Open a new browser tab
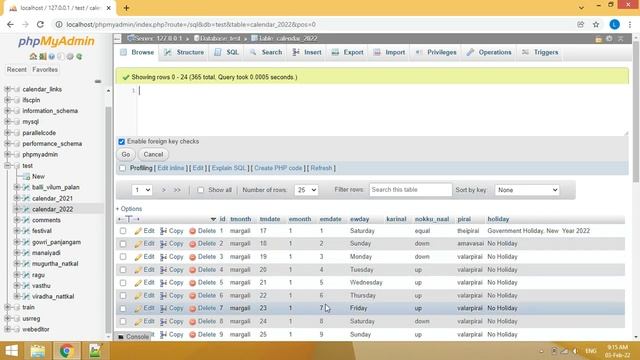This screenshot has width=640, height=360. click(126, 8)
